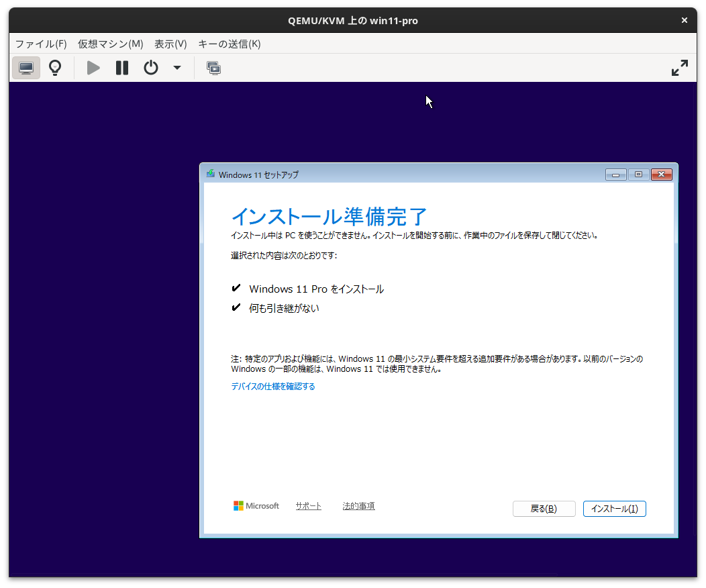This screenshot has height=588, width=706.
Task: Switch to the graphical console view
Action: pos(26,68)
